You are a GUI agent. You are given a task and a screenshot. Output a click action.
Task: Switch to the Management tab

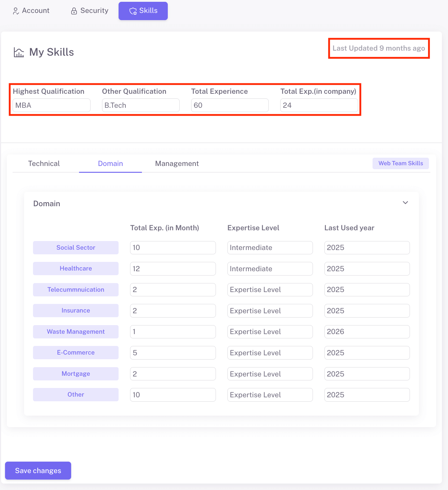[x=177, y=164]
